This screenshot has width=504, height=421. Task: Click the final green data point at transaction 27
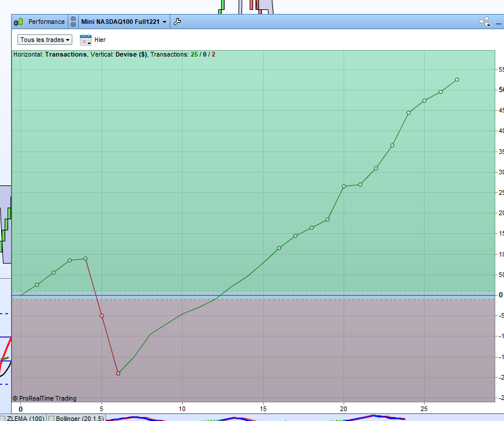click(457, 80)
